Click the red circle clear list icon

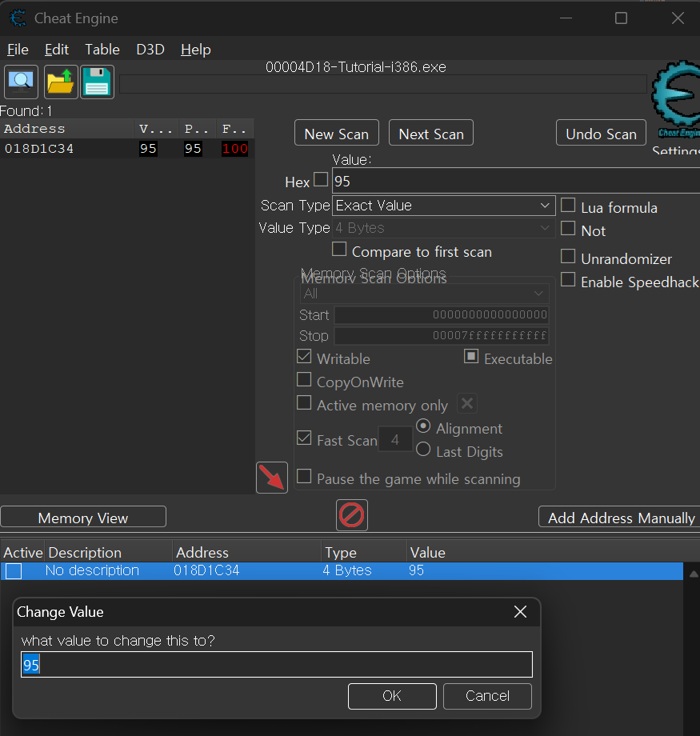coord(352,514)
